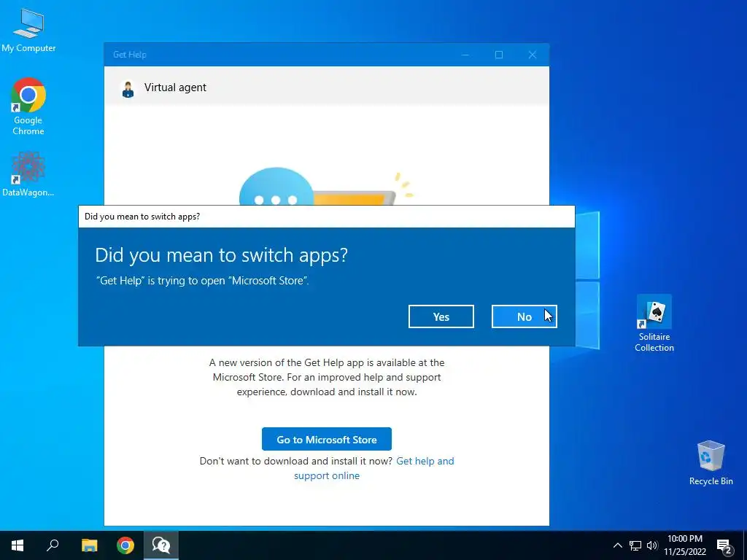The height and width of the screenshot is (560, 747).
Task: Click the message about Get Help opening Microsoft Store
Action: coord(203,281)
